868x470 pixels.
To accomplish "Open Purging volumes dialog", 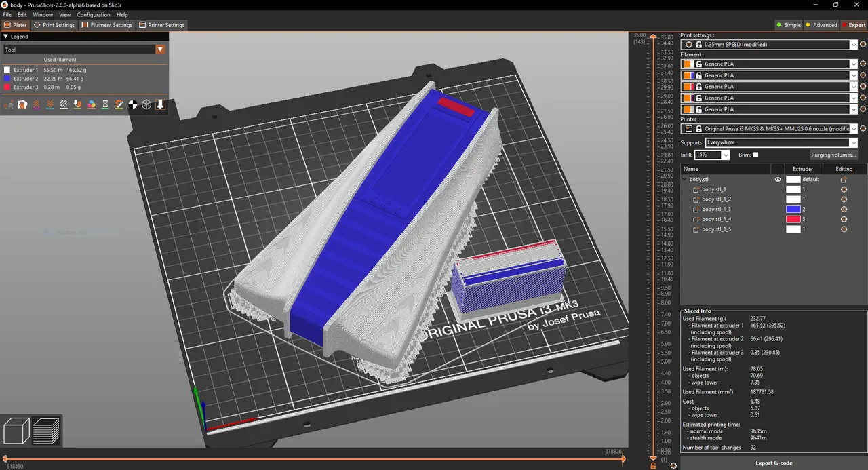I will pos(833,155).
